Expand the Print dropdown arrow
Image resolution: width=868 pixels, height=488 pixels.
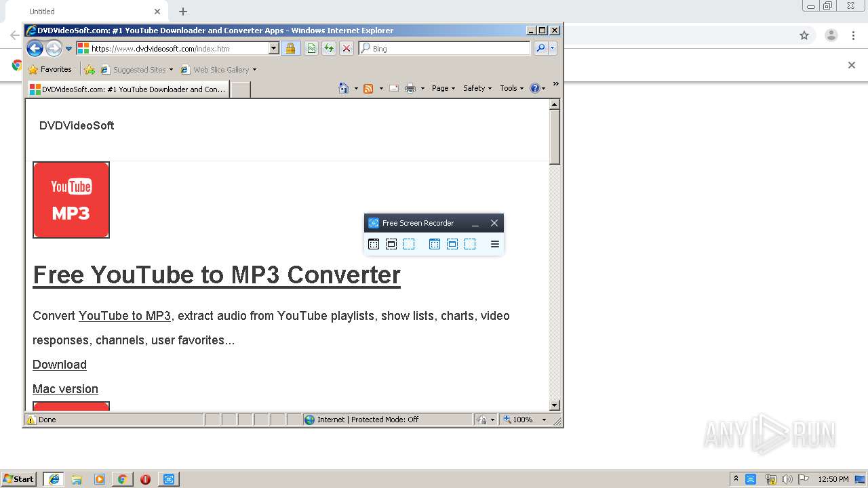click(422, 88)
